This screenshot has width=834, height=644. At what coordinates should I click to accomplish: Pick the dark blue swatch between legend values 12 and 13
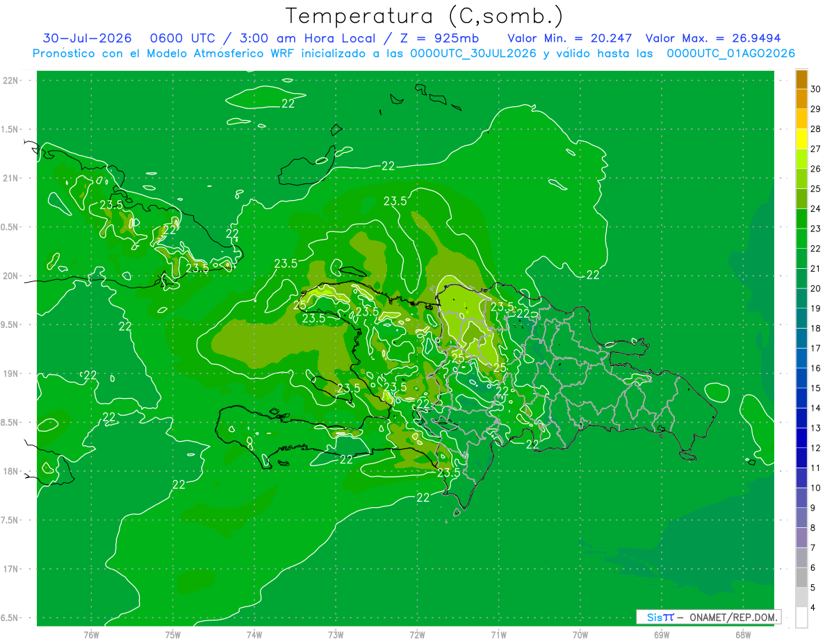[801, 438]
